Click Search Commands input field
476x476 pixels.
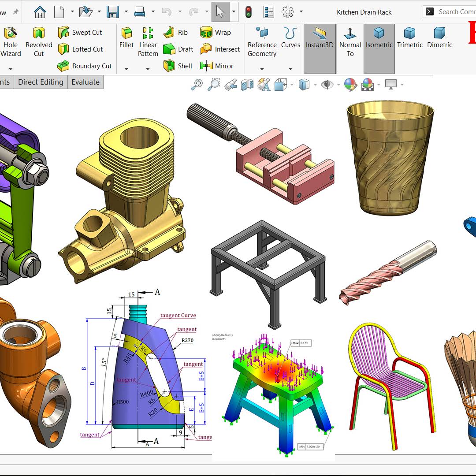(449, 12)
